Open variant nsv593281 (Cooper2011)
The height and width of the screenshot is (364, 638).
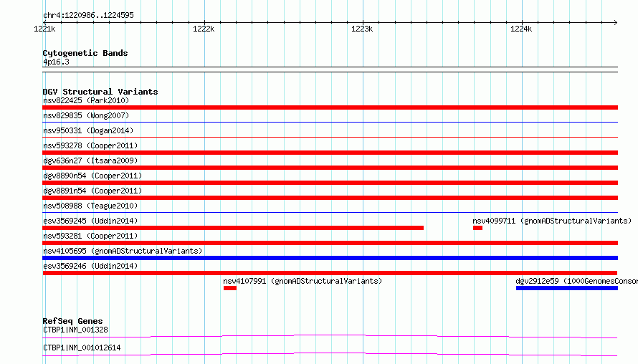pos(90,236)
